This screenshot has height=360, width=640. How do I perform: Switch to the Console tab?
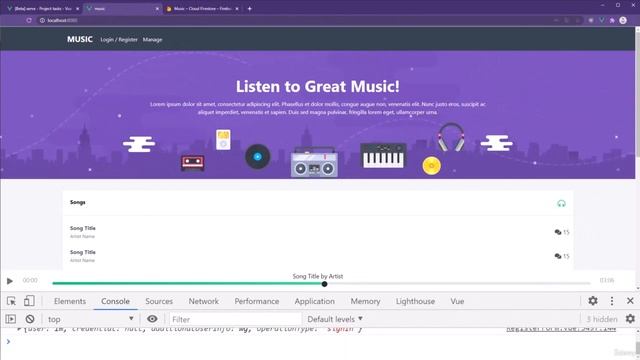pos(115,301)
